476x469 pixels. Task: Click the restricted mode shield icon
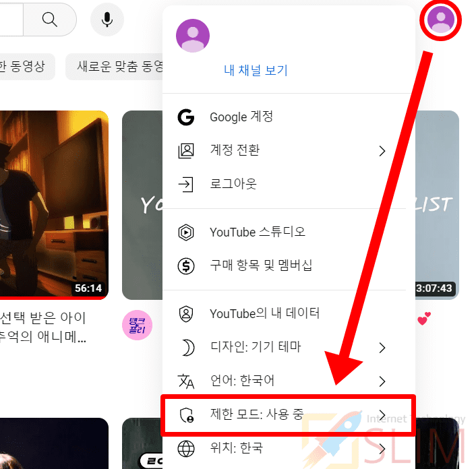186,415
